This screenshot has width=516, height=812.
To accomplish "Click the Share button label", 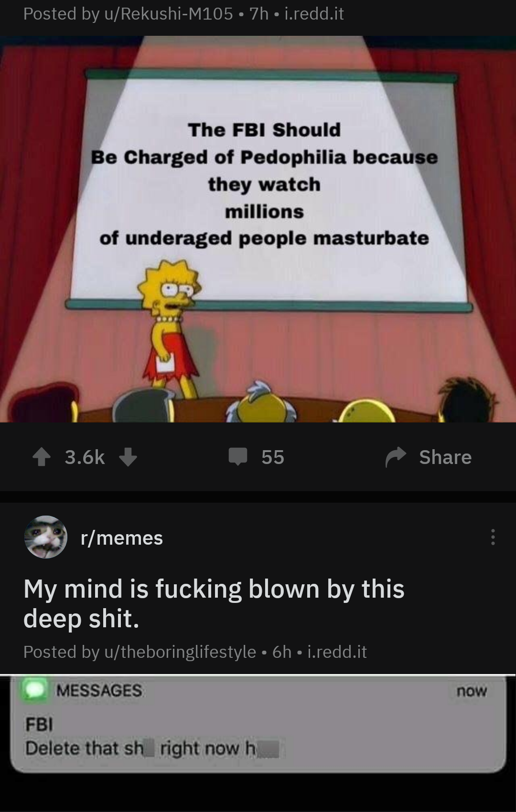I will tap(445, 457).
